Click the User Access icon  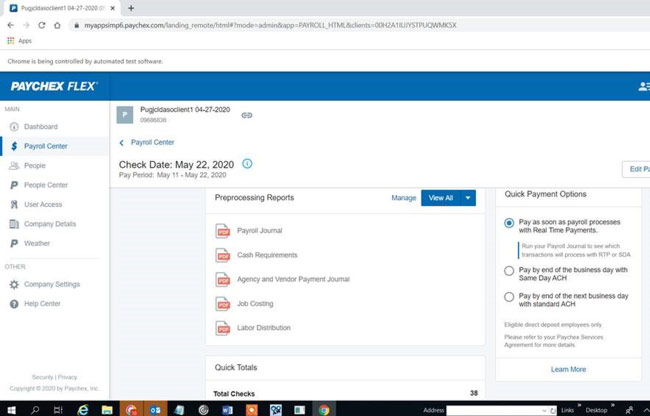[14, 205]
